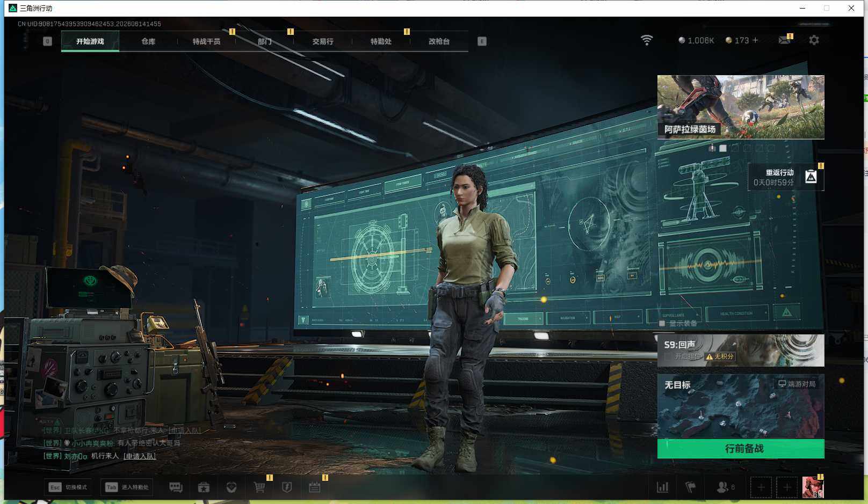Viewport: 868px width, 504px height.
Task: Click the CN UID text at top
Action: 89,24
